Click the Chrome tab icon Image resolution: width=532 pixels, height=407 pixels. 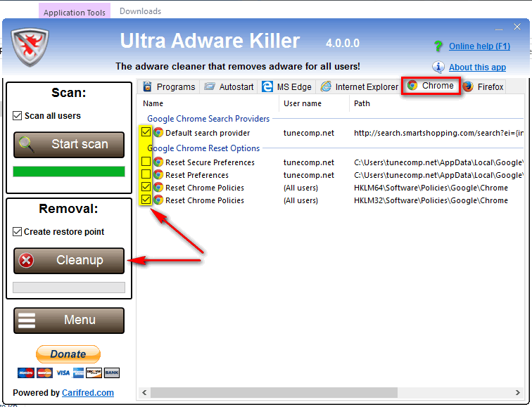[412, 85]
